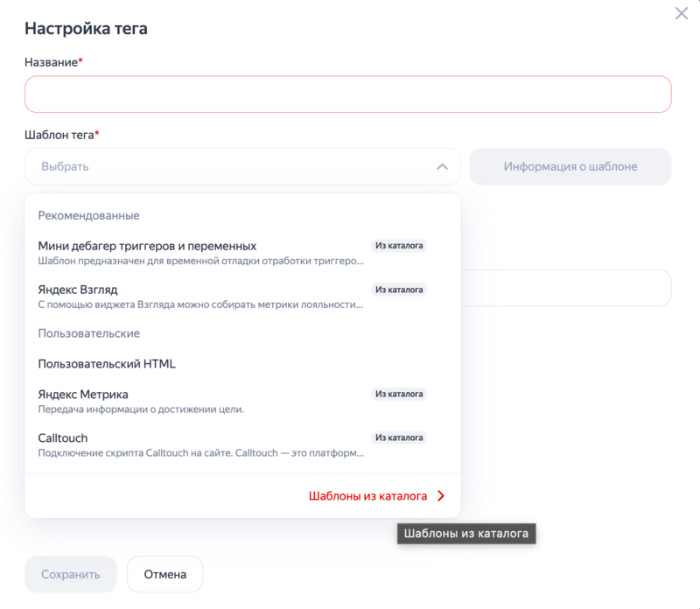Screen dimensions: 700x609
Task: Close the tag settings dialog
Action: [x=682, y=13]
